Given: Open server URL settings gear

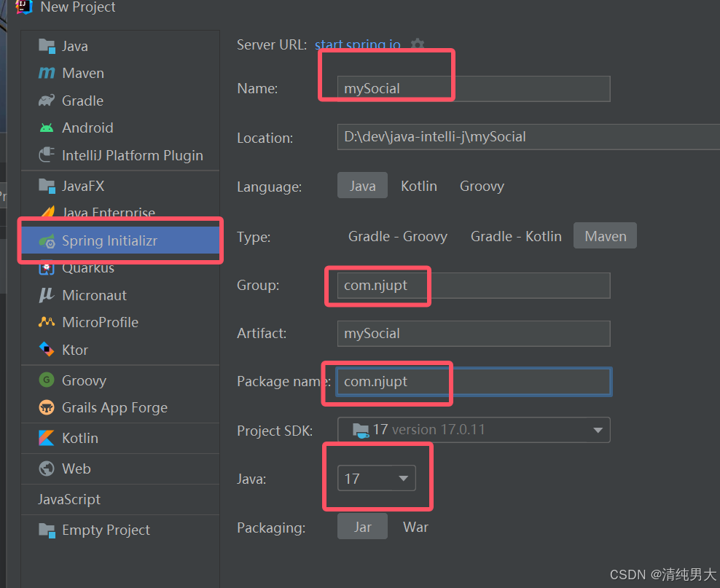Looking at the screenshot, I should coord(417,44).
